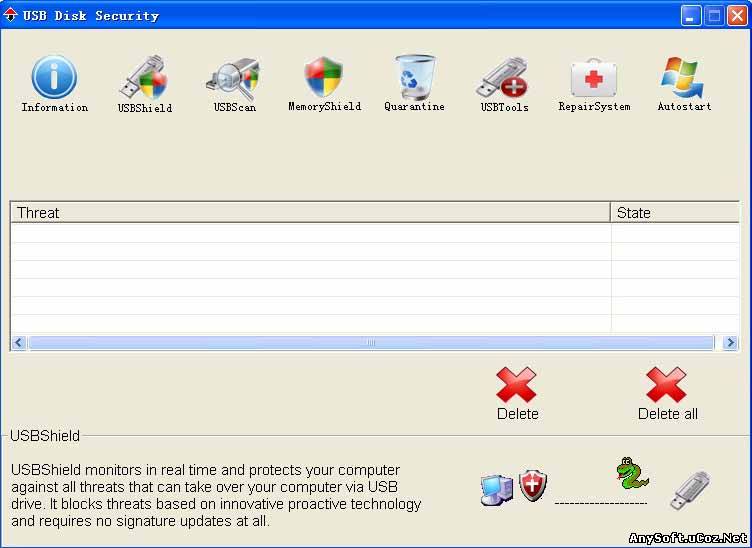Open the RepairSystem first-aid kit
This screenshot has width=752, height=548.
(594, 84)
